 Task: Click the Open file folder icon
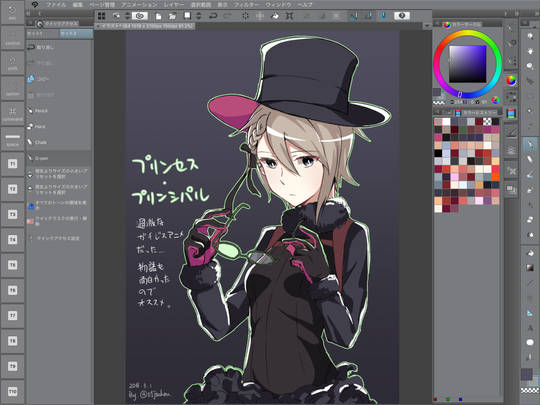[172, 16]
